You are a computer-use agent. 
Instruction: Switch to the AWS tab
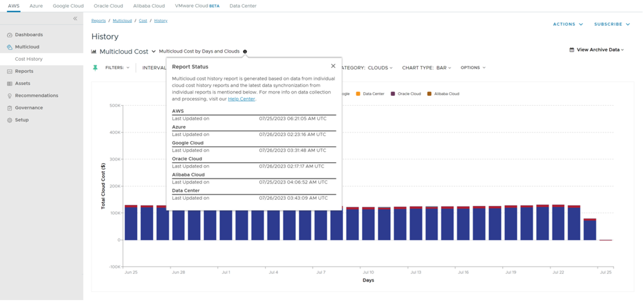pyautogui.click(x=14, y=6)
